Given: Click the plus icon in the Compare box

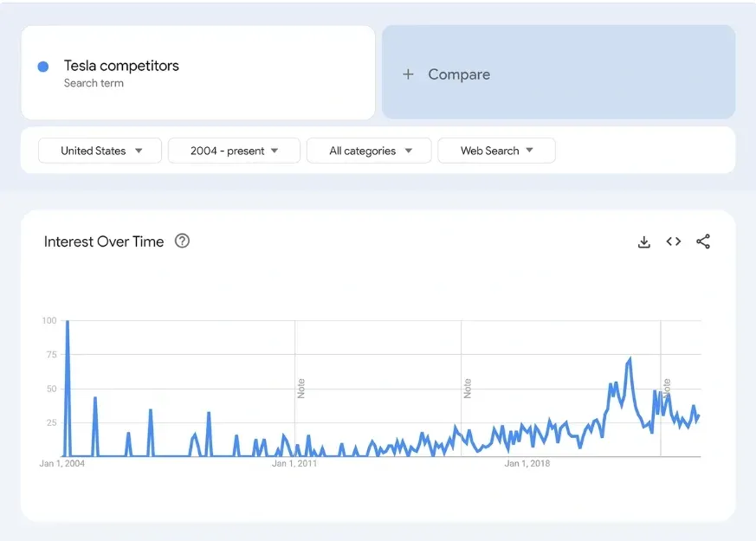Looking at the screenshot, I should pyautogui.click(x=409, y=74).
